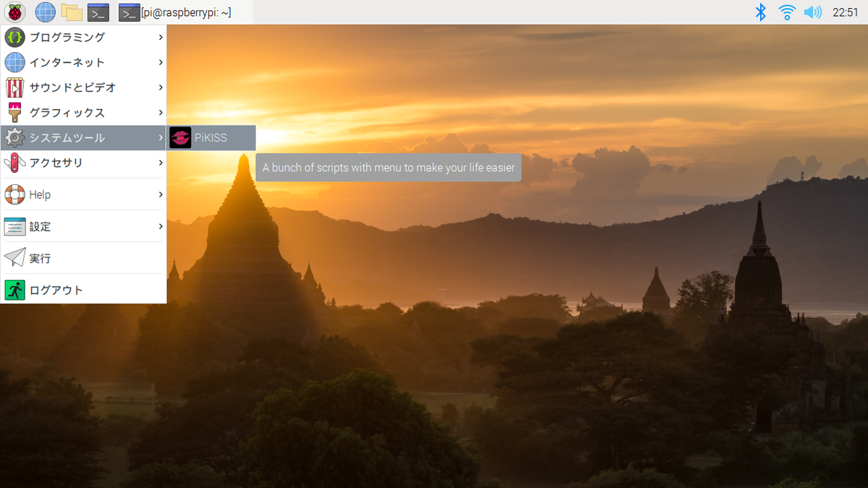Click the PiKISS red logo icon
The width and height of the screenshot is (868, 488).
[x=180, y=137]
